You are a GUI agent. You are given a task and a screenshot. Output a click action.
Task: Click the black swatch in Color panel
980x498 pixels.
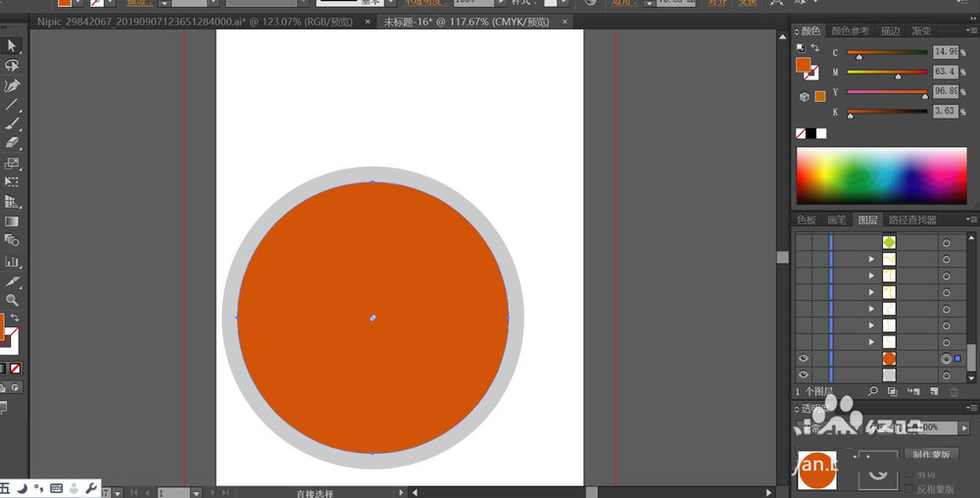coord(810,133)
